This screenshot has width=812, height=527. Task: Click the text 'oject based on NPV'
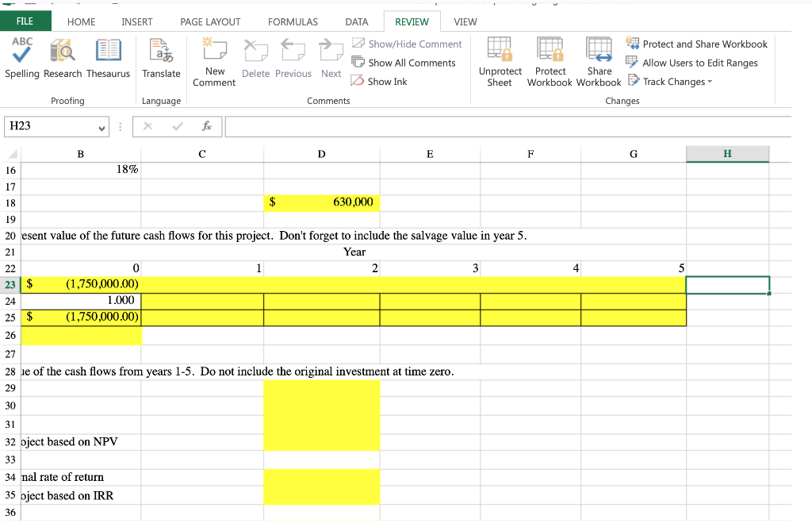pyautogui.click(x=70, y=442)
